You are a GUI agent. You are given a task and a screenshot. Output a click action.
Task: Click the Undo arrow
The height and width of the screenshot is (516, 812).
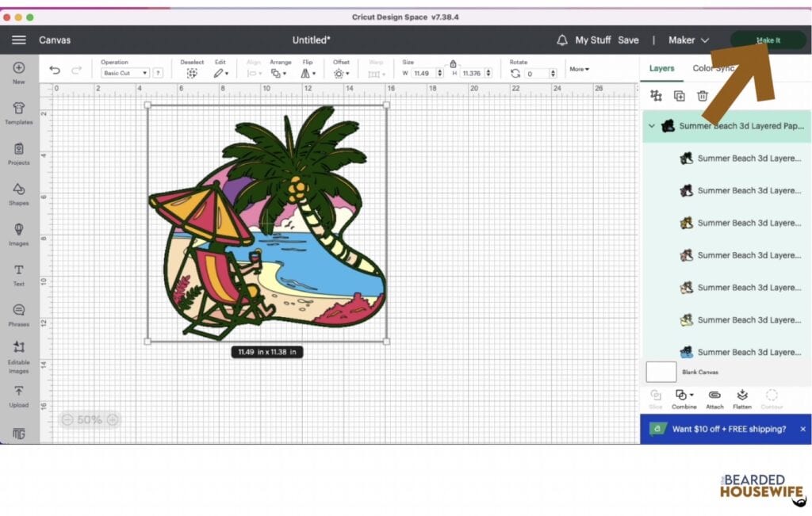tap(55, 70)
